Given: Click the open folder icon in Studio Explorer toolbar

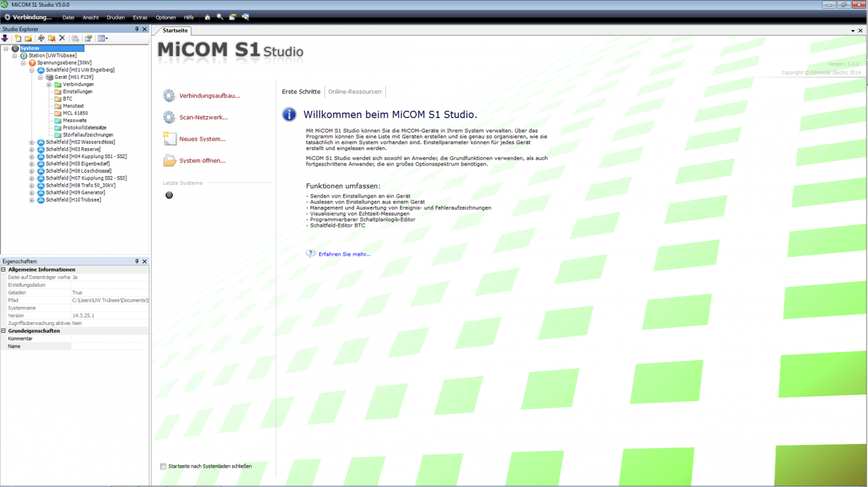Looking at the screenshot, I should (28, 39).
